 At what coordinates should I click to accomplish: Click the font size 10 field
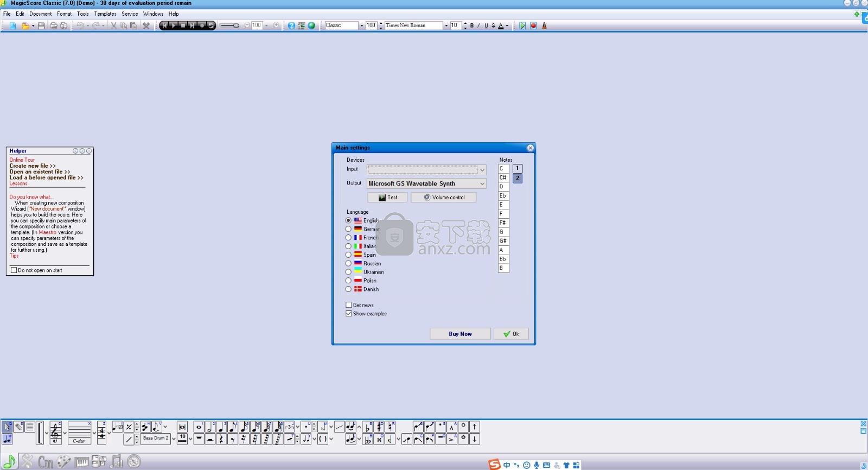tap(456, 26)
